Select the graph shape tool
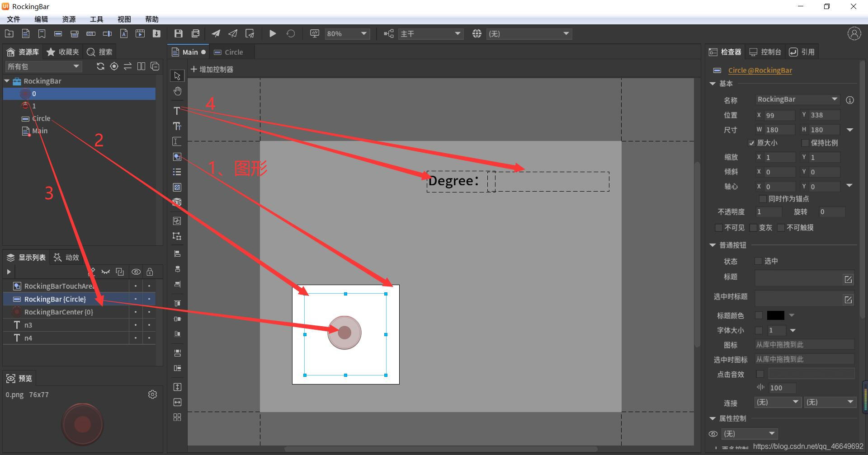 pos(177,157)
